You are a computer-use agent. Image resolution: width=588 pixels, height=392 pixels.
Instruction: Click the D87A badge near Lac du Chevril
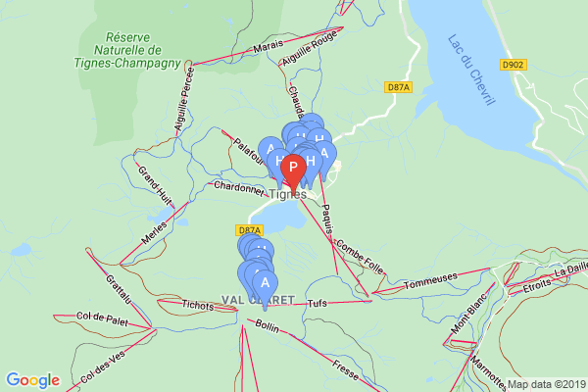398,87
